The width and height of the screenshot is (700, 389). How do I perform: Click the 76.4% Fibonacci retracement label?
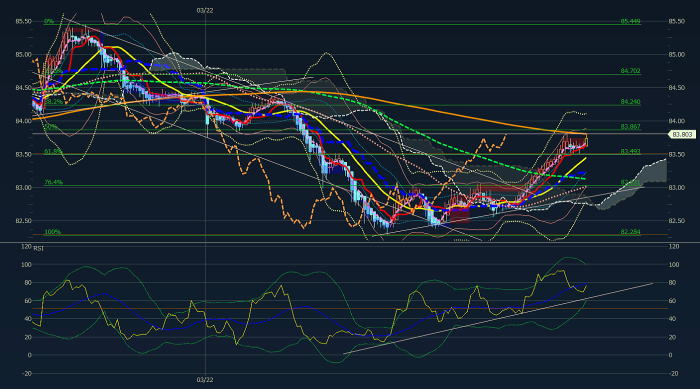pos(54,182)
